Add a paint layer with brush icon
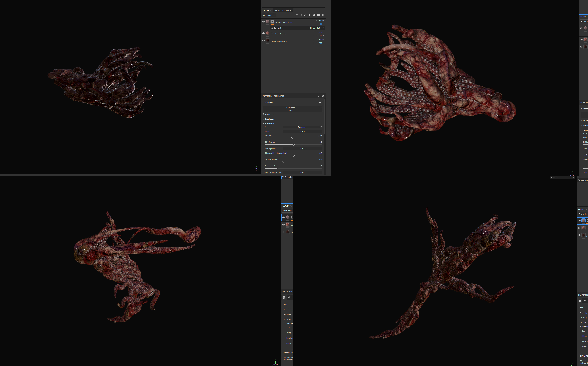Screen dimensions: 588x366 pos(305,15)
